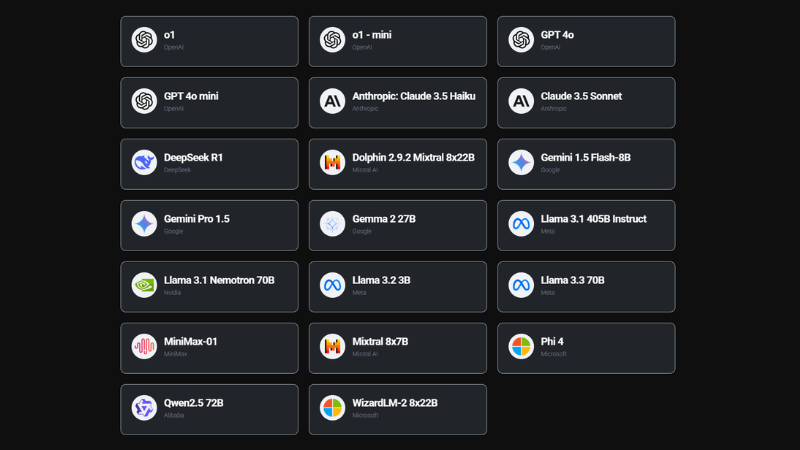Select the o1 model name
This screenshot has width=800, height=450.
(x=169, y=35)
